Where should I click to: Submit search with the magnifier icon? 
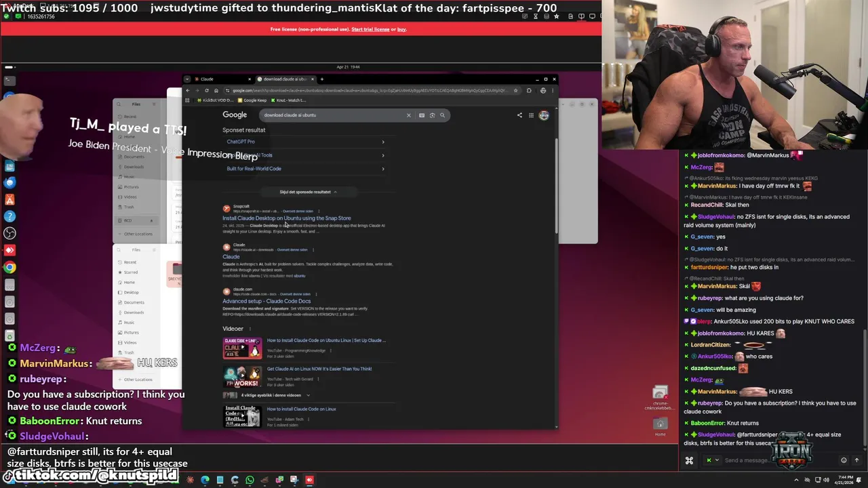click(x=442, y=115)
